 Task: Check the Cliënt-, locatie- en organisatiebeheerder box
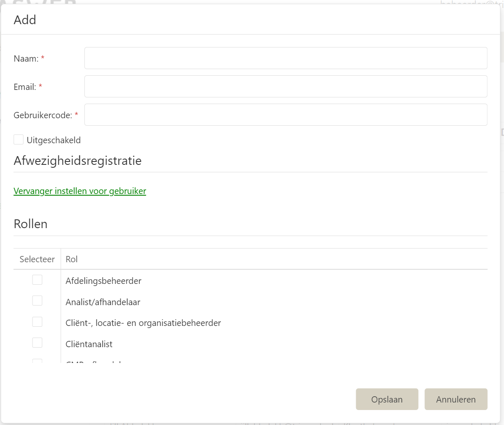coord(37,322)
